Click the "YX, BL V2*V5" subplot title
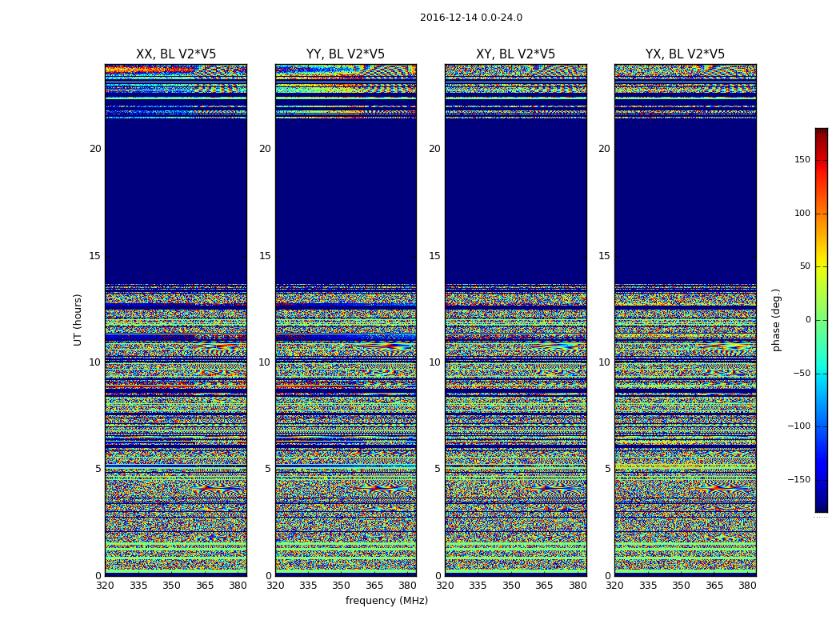The height and width of the screenshot is (640, 840). point(685,54)
